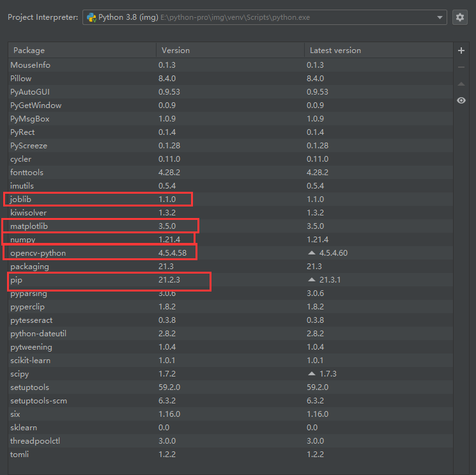Select the joblib package row
The height and width of the screenshot is (475, 476).
coord(231,199)
